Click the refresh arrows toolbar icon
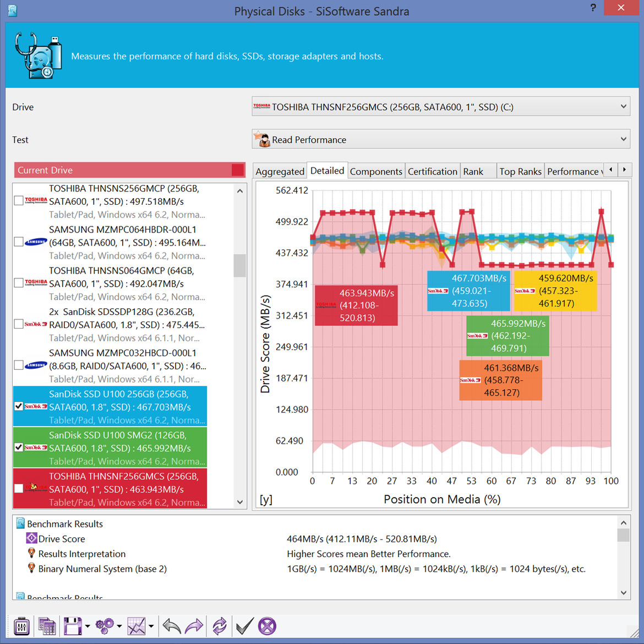Image resolution: width=644 pixels, height=644 pixels. (x=220, y=626)
